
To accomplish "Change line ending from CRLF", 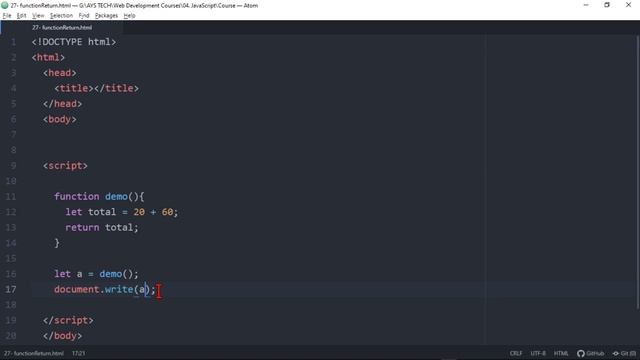I will coord(516,353).
